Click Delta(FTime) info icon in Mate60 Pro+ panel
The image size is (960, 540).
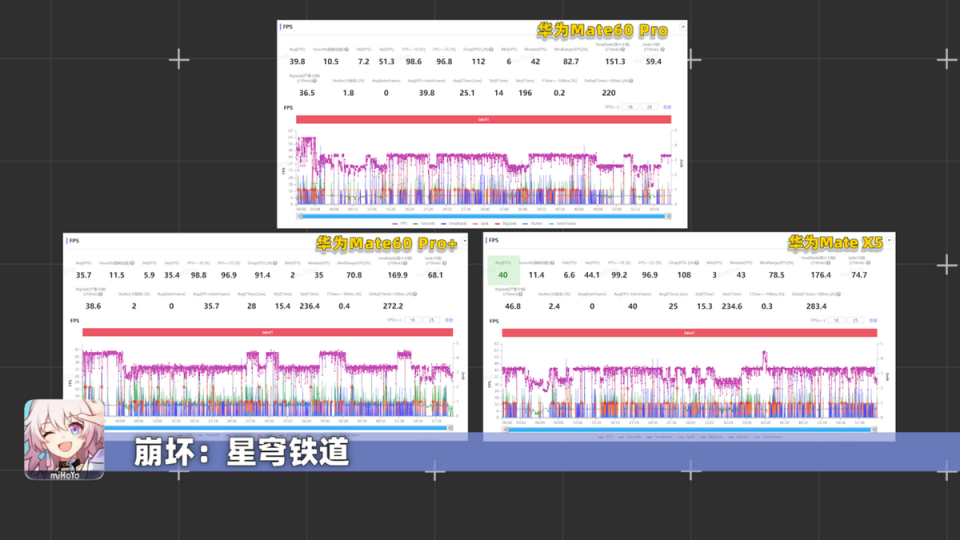pyautogui.click(x=415, y=294)
